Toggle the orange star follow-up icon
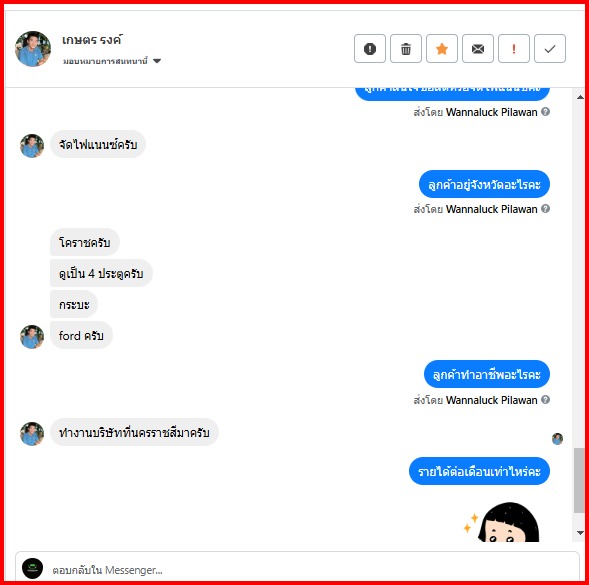The image size is (589, 585). [442, 49]
